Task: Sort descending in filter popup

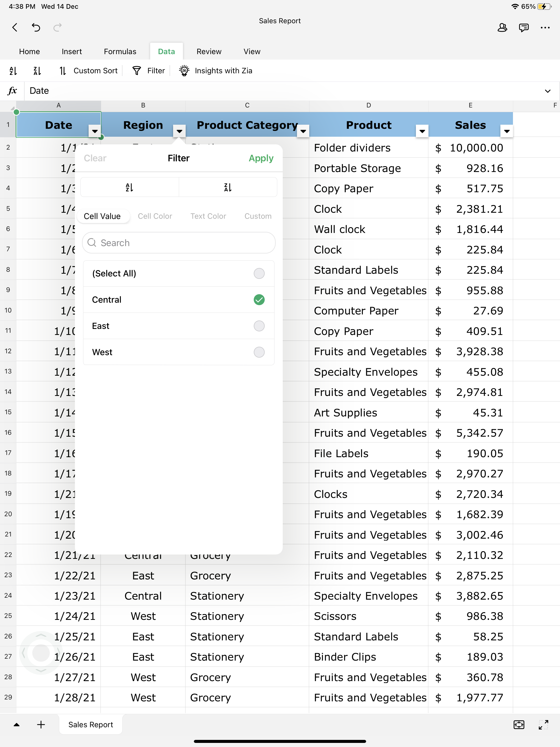Action: coord(228,187)
